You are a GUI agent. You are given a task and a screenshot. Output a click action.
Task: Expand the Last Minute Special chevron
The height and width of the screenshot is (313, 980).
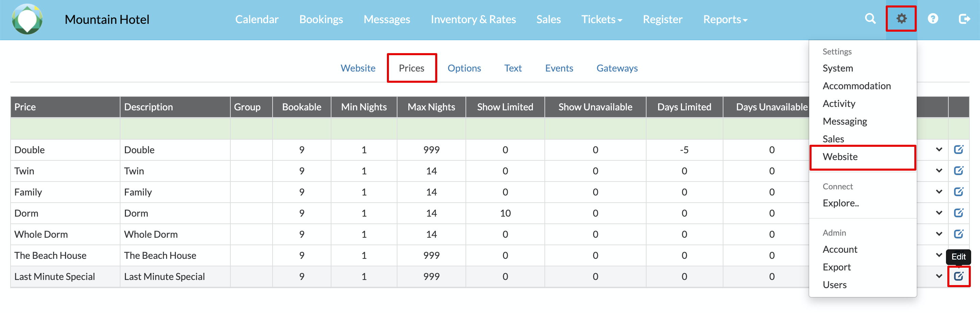pos(939,277)
